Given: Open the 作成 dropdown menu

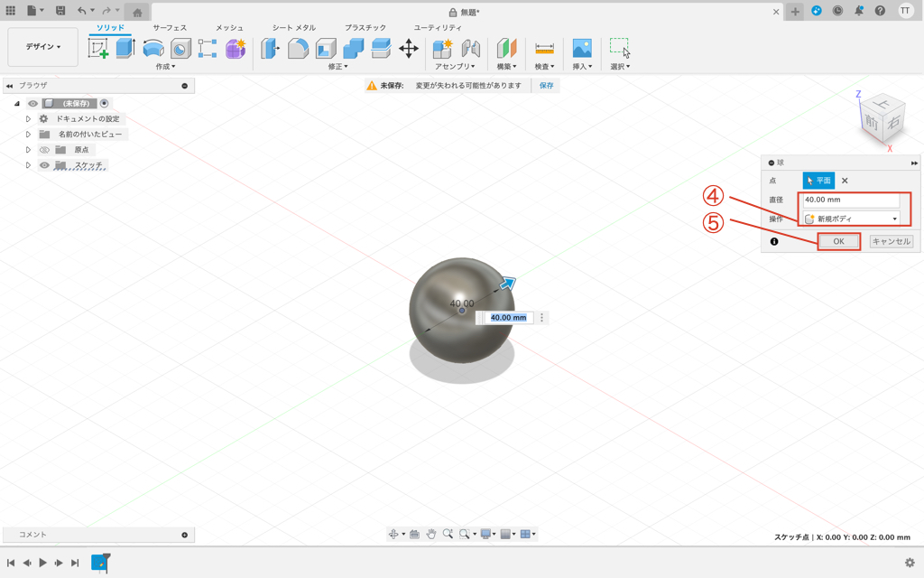Looking at the screenshot, I should [x=166, y=67].
